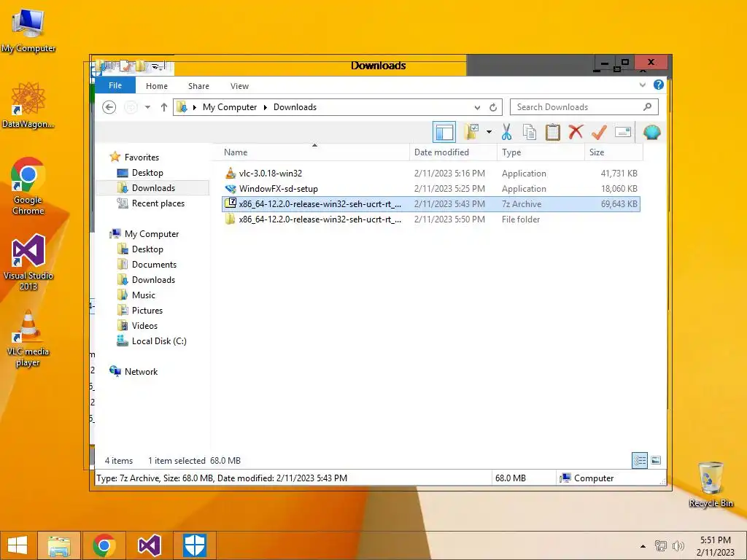Select the DataWagon desktop shortcut
The width and height of the screenshot is (747, 560).
(28, 105)
